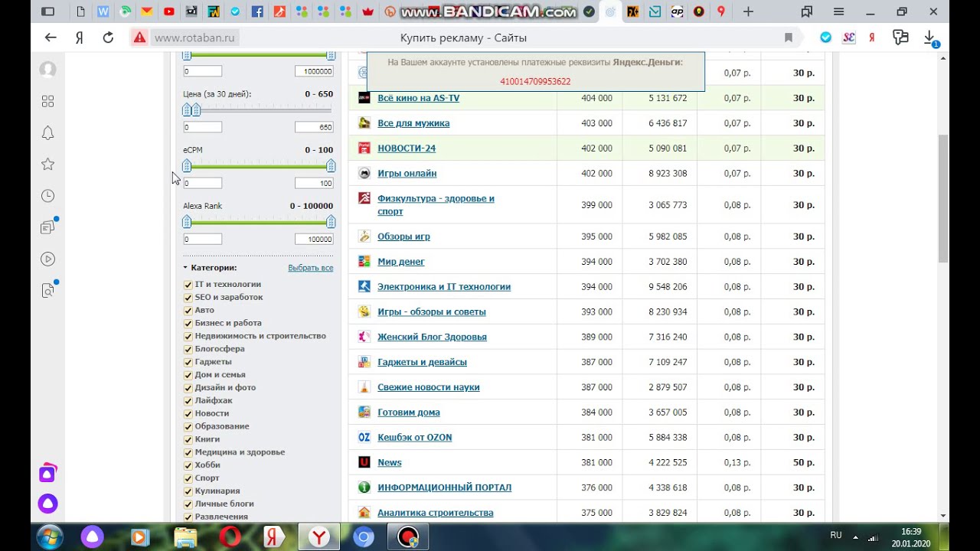980x551 pixels.
Task: Switch to the Facebook tab
Action: pyautogui.click(x=257, y=11)
